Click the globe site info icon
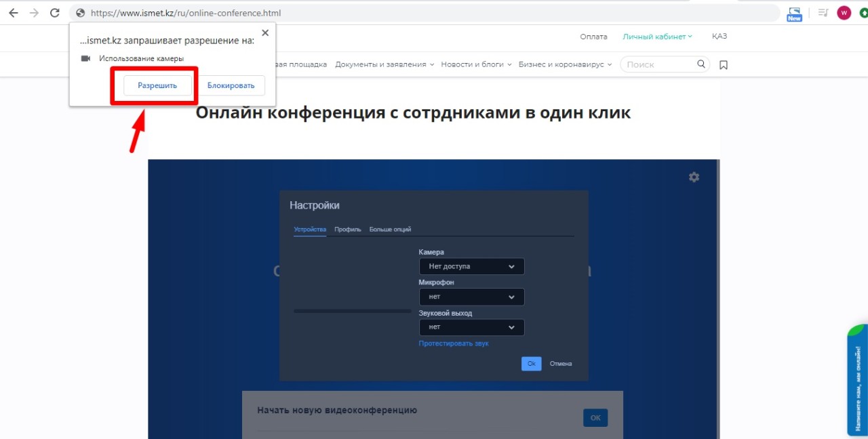The image size is (868, 439). 81,13
